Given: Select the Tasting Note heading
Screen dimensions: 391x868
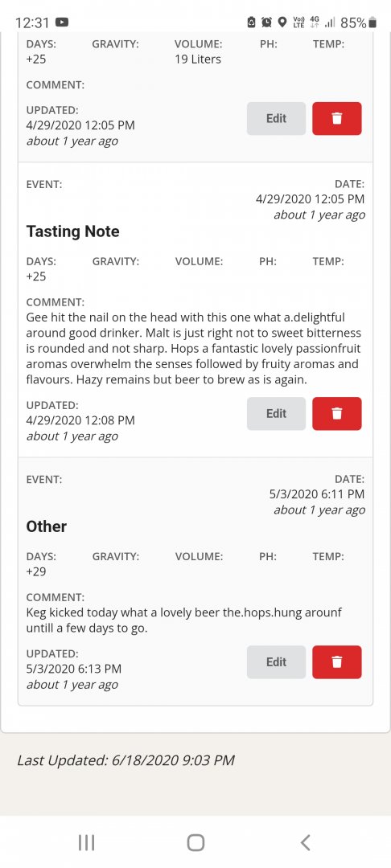Looking at the screenshot, I should pos(72,231).
